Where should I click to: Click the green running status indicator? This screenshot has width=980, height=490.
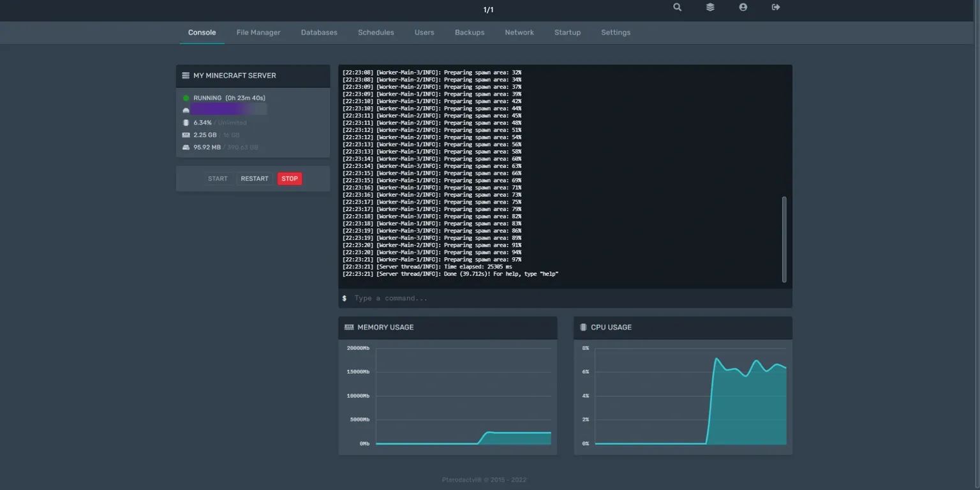click(186, 98)
